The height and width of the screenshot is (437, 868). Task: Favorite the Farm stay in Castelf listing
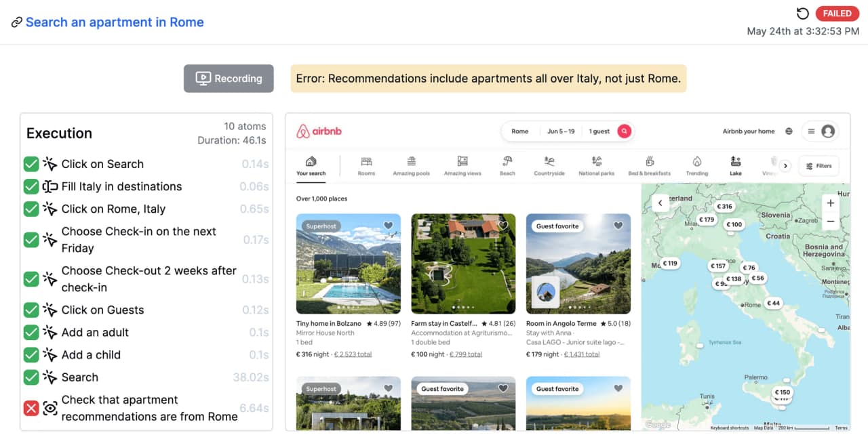(x=503, y=226)
